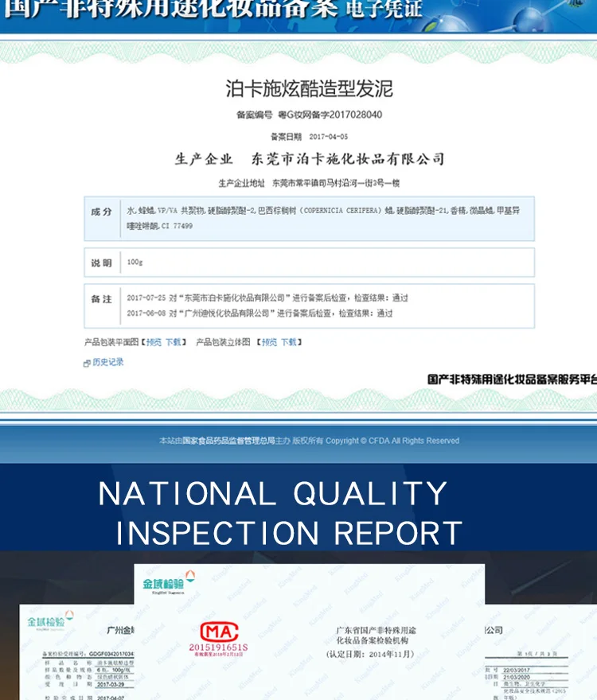This screenshot has width=597, height=700.
Task: Click the certificate number 2015191651S
Action: 218,647
